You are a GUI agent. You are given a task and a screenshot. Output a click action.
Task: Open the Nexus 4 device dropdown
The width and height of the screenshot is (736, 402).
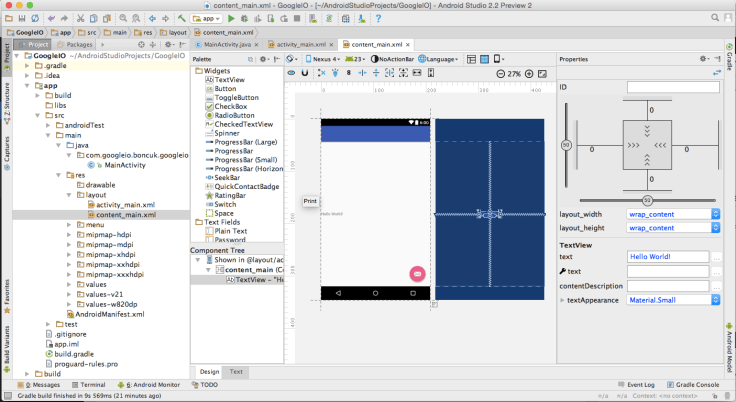[x=322, y=59]
